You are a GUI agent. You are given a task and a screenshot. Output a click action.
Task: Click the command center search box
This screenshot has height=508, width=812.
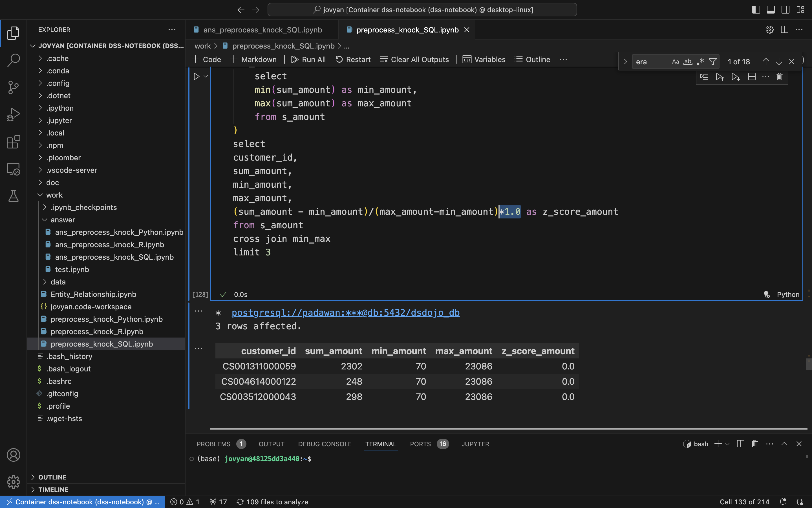click(422, 10)
